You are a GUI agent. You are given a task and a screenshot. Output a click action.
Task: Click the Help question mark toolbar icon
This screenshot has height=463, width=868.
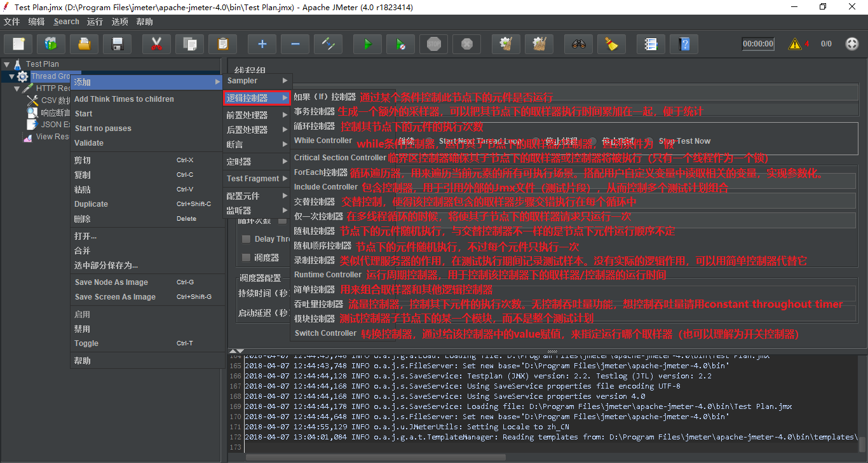684,44
